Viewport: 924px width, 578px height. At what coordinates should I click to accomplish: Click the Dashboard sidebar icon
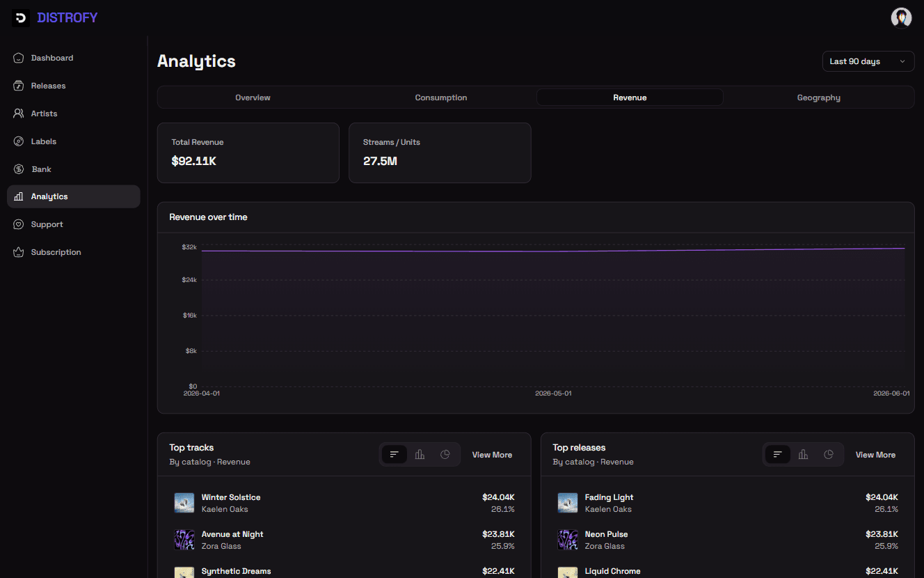point(19,58)
